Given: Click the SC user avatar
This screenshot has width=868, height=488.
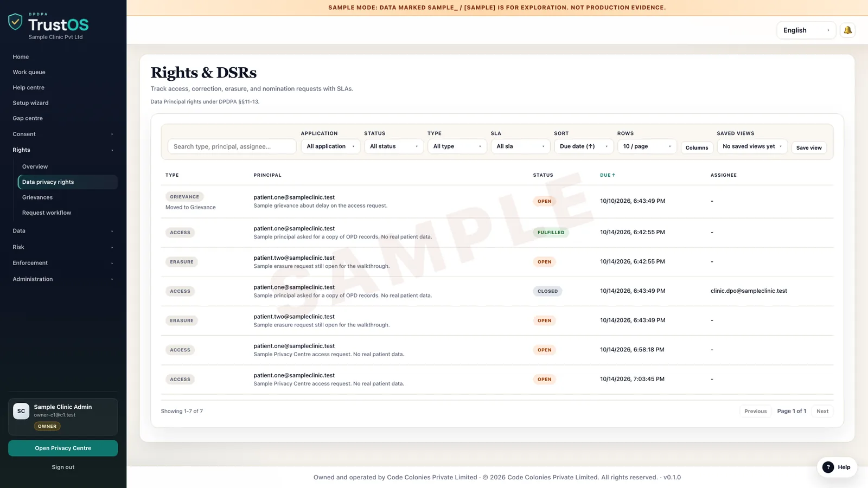Looking at the screenshot, I should point(21,411).
